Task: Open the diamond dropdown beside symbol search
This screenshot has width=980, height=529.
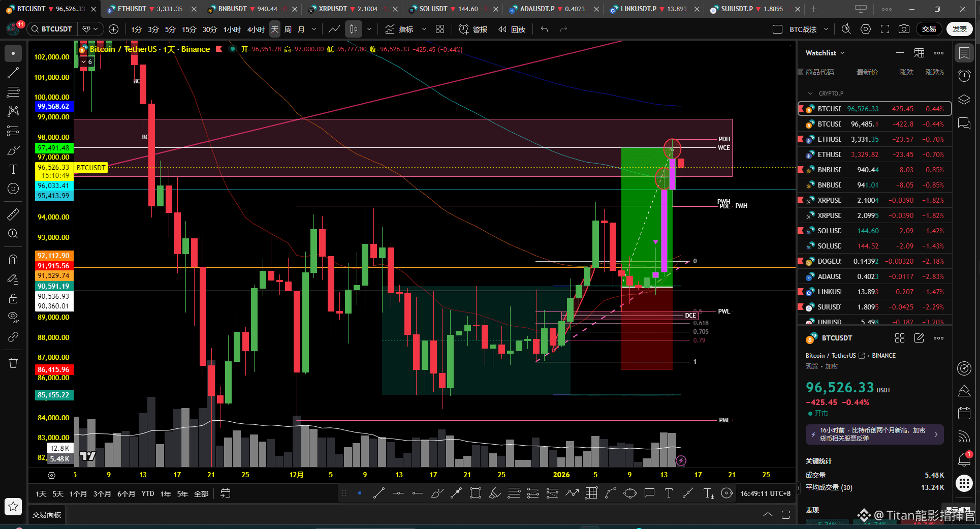Action: 90,29
